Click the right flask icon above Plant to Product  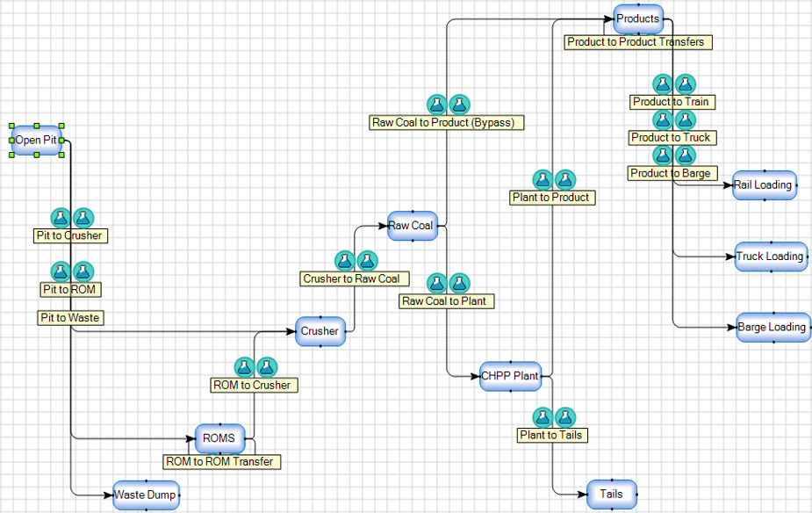click(564, 178)
